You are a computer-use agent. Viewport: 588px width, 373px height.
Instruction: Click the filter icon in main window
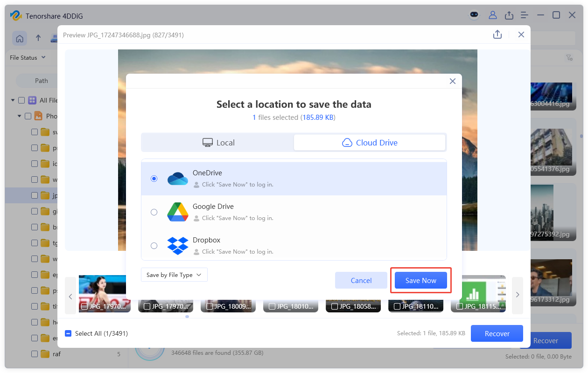pos(569,58)
